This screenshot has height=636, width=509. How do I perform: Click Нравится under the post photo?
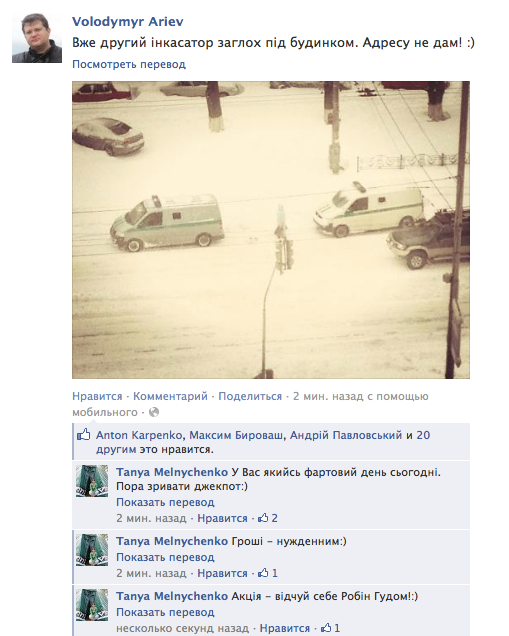(97, 396)
